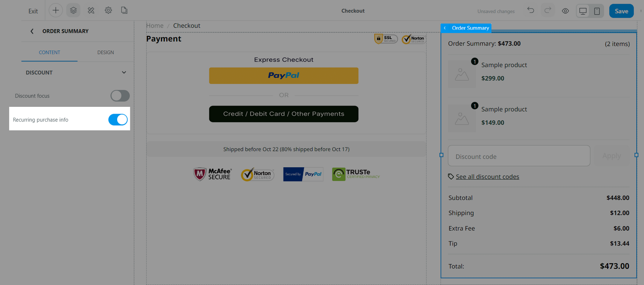Screen dimensions: 644x285
Task: Click Checkout in the breadcrumb
Action: (187, 25)
